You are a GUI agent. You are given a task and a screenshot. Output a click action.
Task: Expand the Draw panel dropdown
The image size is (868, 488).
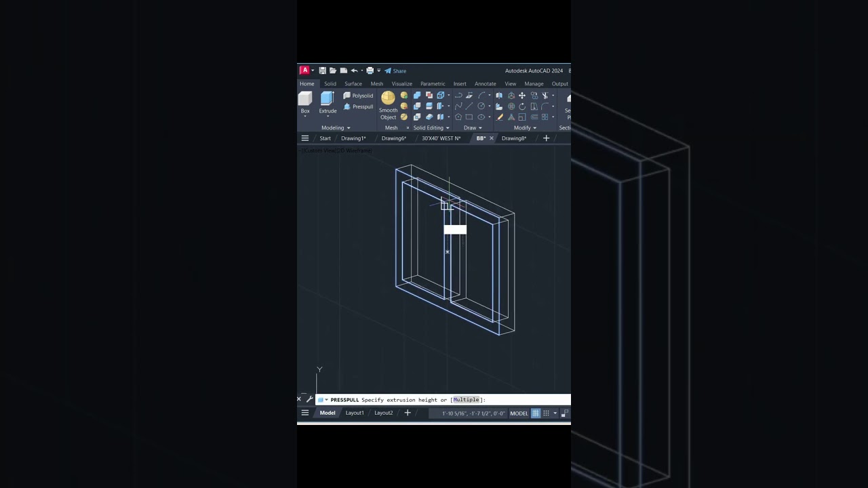(480, 127)
